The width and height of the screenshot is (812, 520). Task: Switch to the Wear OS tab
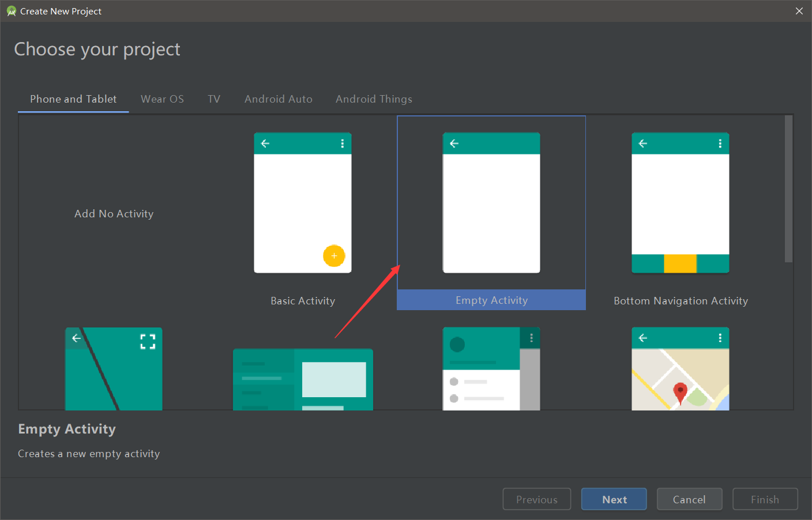point(162,99)
